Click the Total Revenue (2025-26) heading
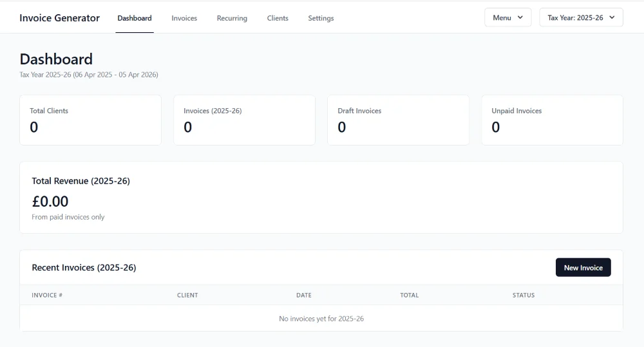 tap(81, 181)
